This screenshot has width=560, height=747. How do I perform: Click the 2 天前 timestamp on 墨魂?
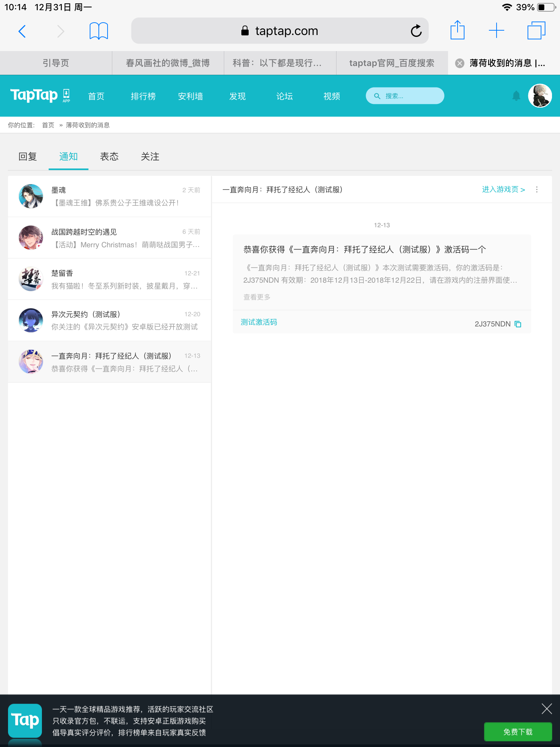tap(191, 190)
